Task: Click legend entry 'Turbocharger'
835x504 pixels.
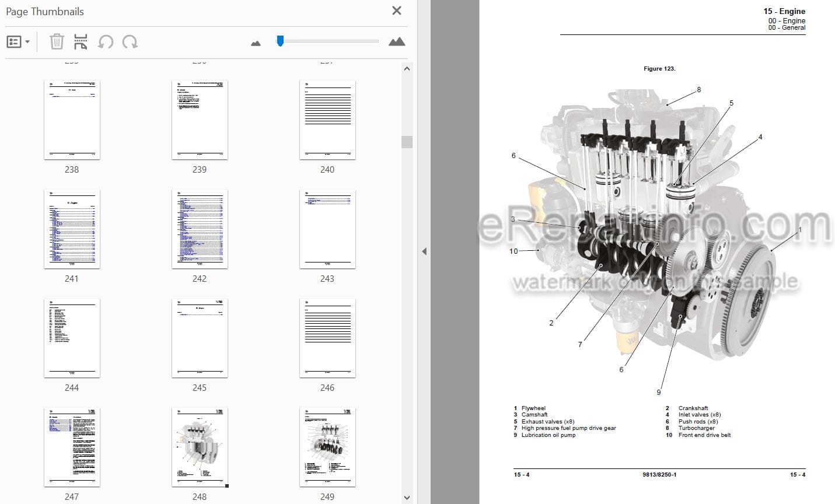Action: tap(696, 428)
